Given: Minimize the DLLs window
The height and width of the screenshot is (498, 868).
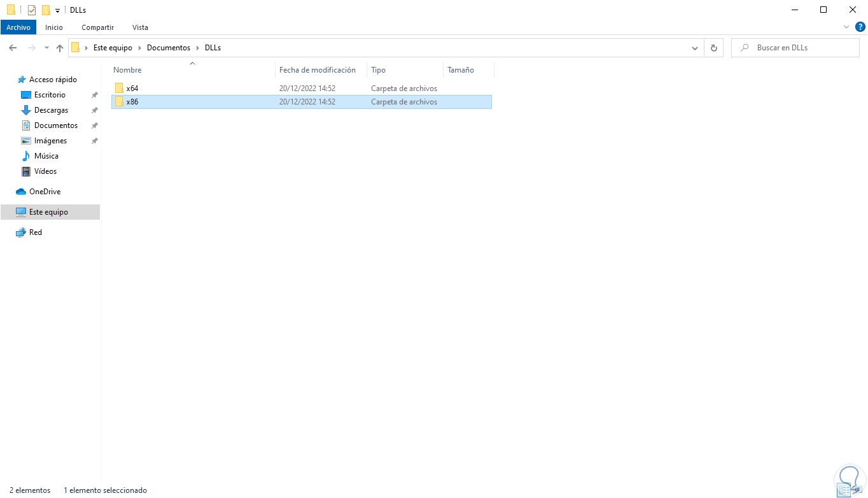Looking at the screenshot, I should [795, 10].
